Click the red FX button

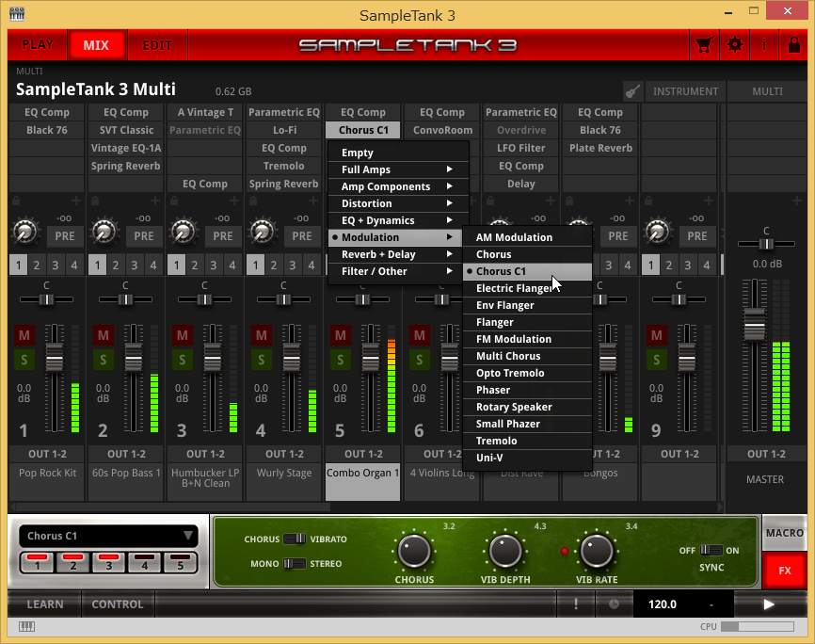(784, 571)
